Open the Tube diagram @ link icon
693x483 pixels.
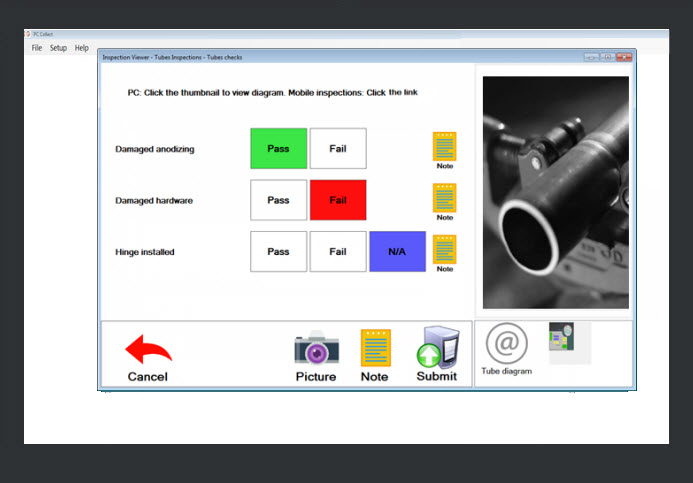click(x=506, y=344)
